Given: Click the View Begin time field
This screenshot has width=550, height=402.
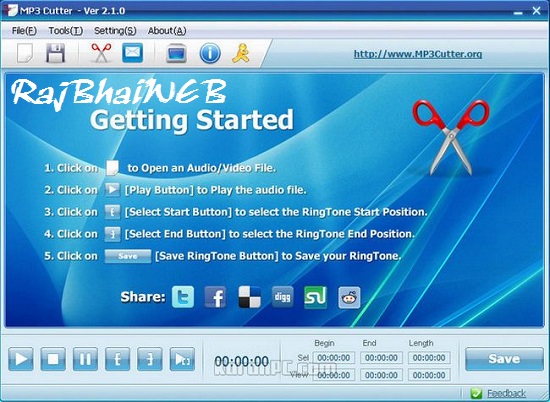Looking at the screenshot, I should pyautogui.click(x=334, y=375).
